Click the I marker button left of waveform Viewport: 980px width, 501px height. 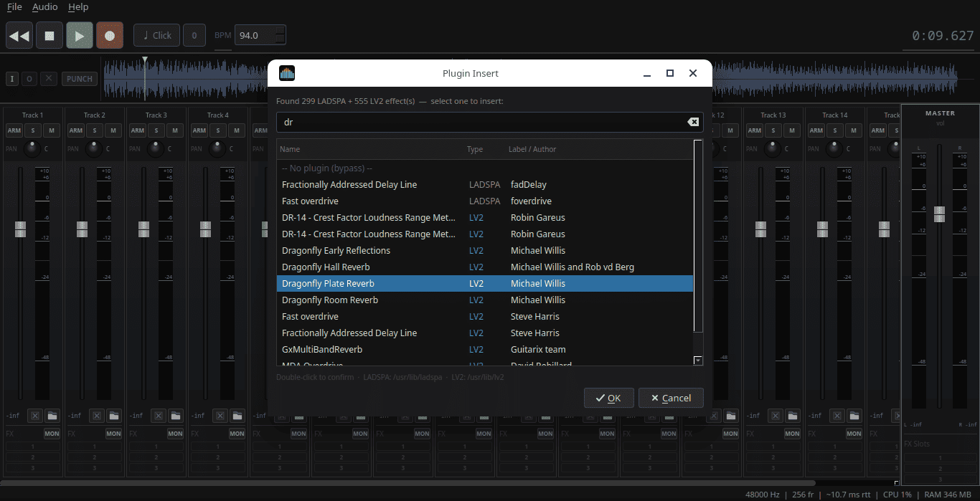coord(12,79)
